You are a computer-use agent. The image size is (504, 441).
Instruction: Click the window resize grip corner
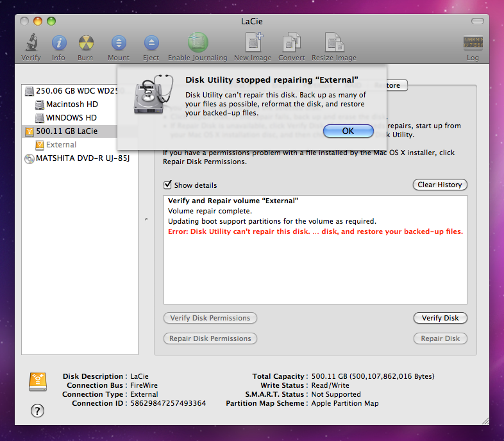[x=485, y=421]
